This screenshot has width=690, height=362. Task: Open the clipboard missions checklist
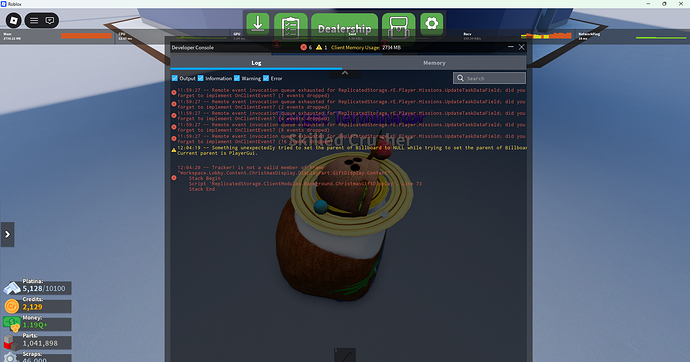(x=290, y=26)
